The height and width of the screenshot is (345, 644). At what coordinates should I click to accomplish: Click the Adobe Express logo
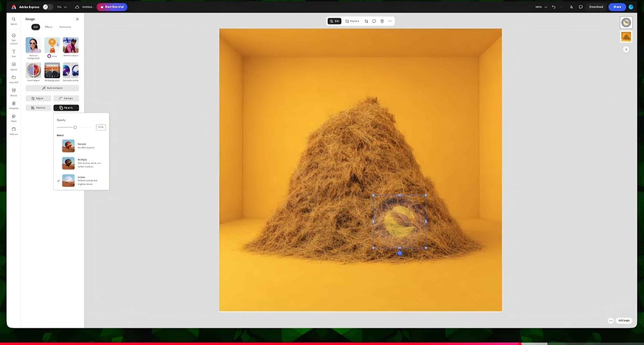[14, 7]
